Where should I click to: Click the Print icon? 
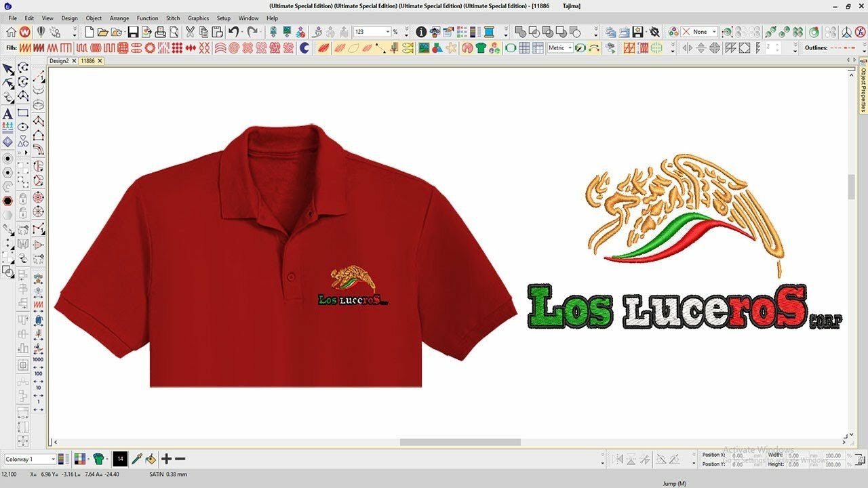pos(160,32)
